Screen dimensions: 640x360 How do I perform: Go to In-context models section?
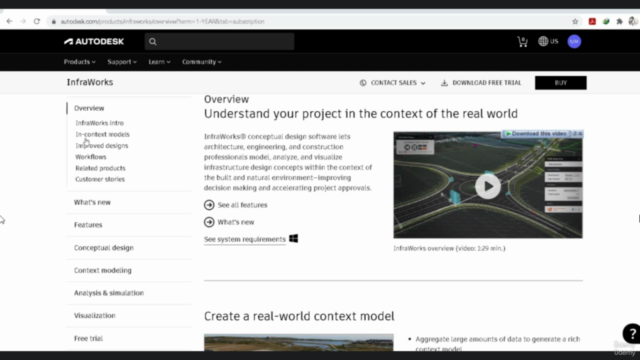pyautogui.click(x=102, y=134)
